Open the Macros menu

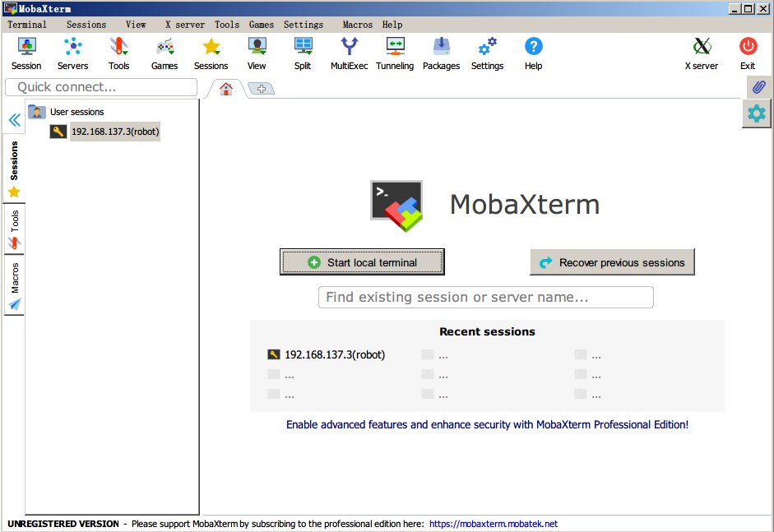tap(358, 25)
